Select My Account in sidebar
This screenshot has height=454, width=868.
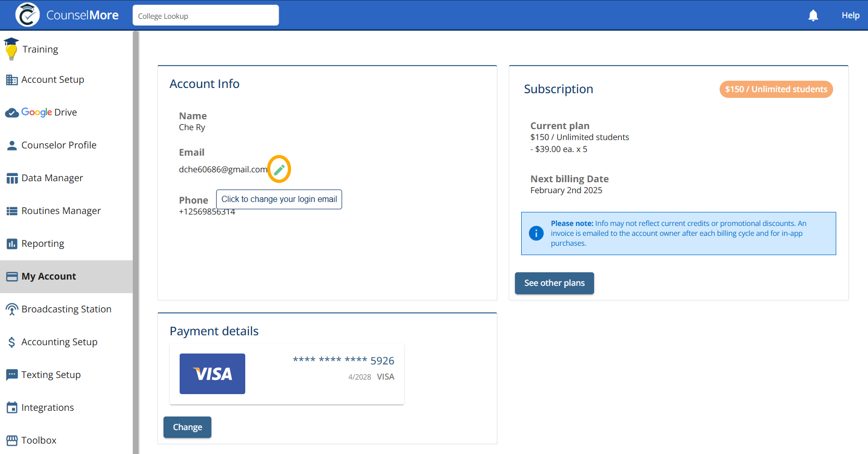pyautogui.click(x=66, y=276)
